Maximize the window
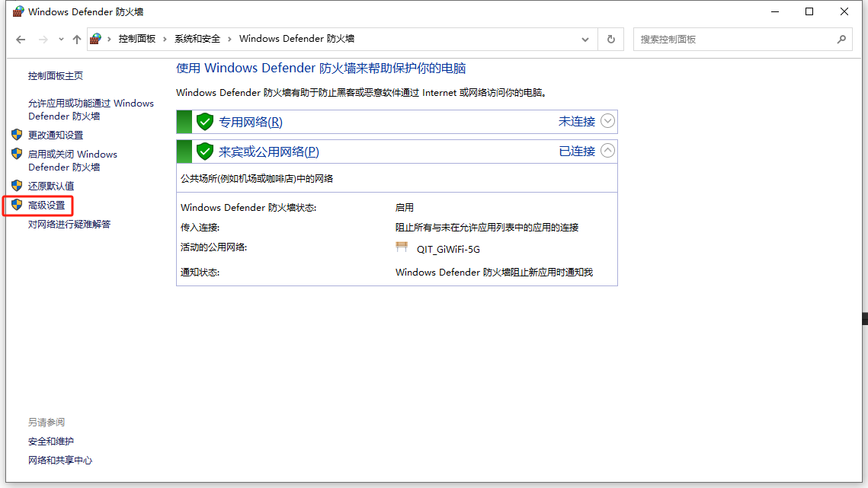868x488 pixels. point(809,11)
